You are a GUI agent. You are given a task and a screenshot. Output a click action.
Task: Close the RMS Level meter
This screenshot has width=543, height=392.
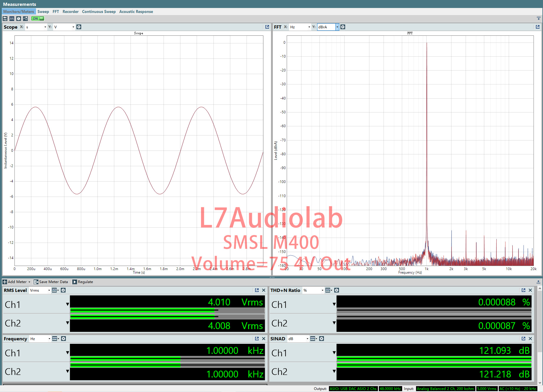click(264, 290)
